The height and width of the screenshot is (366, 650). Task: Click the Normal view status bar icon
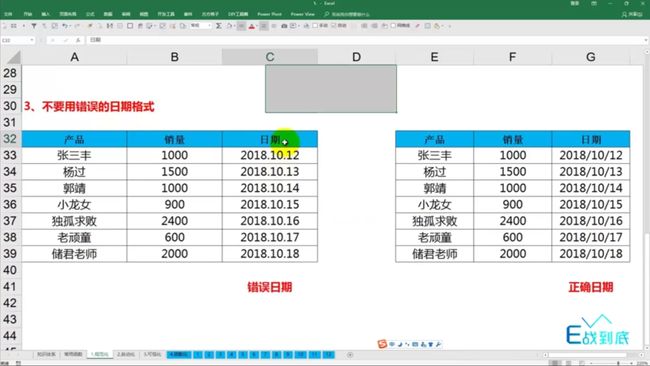[555, 363]
